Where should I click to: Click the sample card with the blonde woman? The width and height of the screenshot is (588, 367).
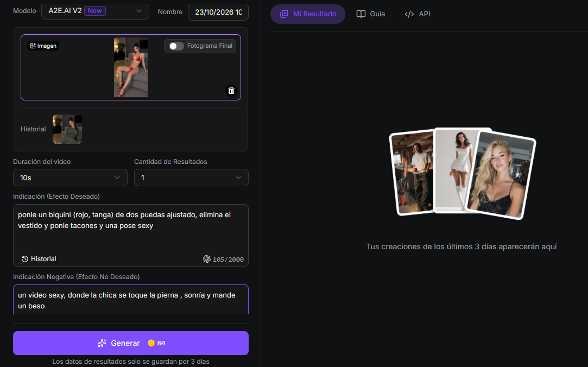click(x=501, y=175)
